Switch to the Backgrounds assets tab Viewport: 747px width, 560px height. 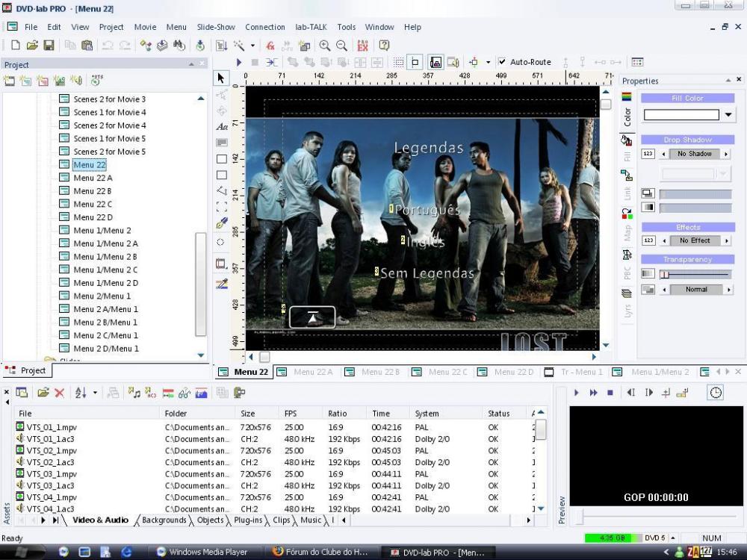pos(164,520)
